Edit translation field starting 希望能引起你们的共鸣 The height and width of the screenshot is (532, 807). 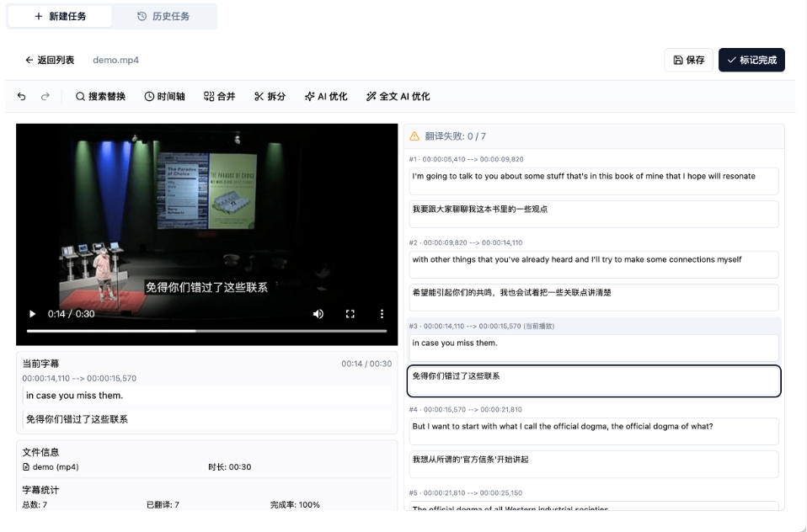coord(593,297)
